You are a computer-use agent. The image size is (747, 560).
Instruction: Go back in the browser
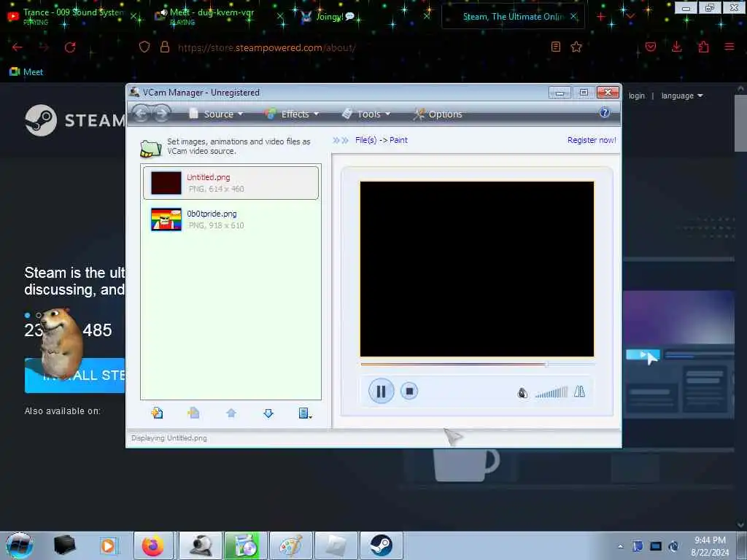point(18,47)
